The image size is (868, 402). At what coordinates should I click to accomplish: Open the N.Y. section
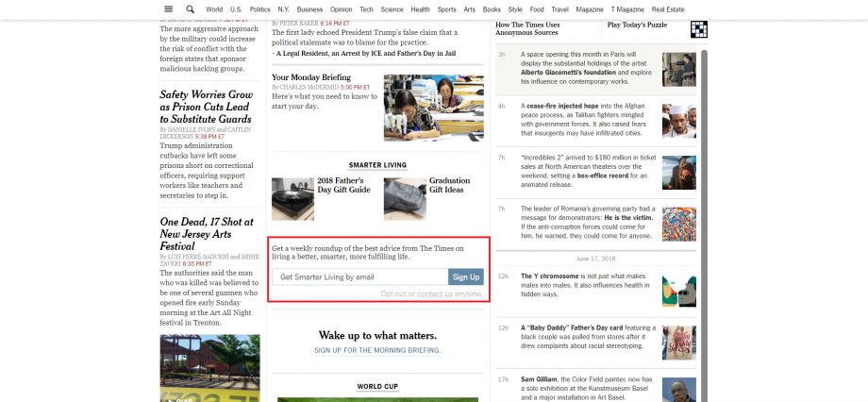[283, 9]
